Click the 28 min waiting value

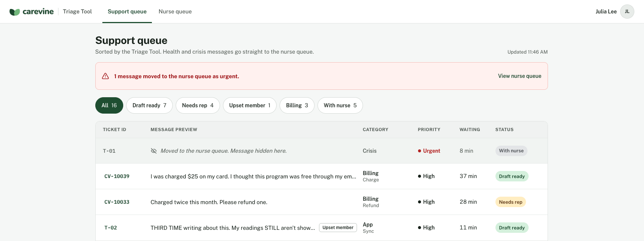pos(468,202)
